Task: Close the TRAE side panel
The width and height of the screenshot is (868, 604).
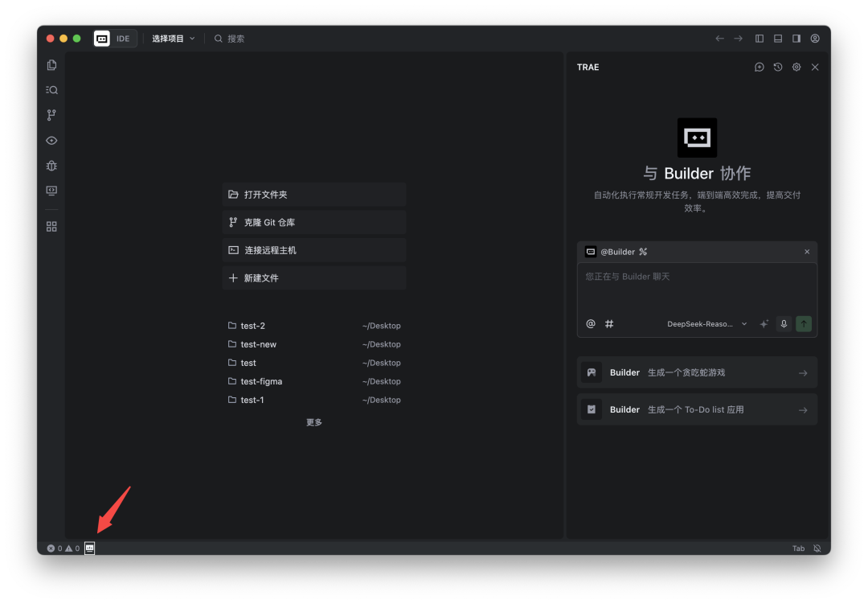Action: click(x=815, y=67)
